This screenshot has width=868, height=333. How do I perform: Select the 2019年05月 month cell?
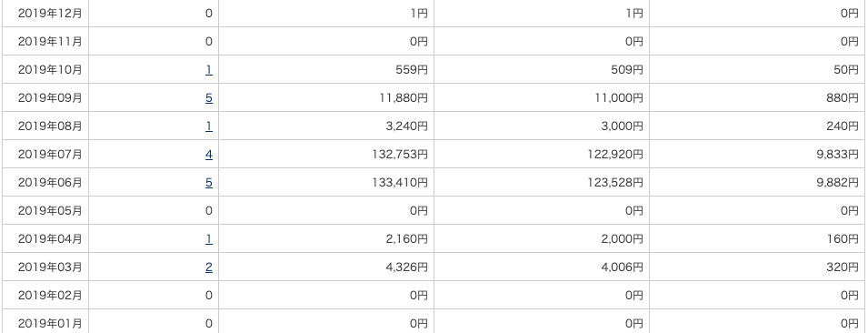coord(45,210)
